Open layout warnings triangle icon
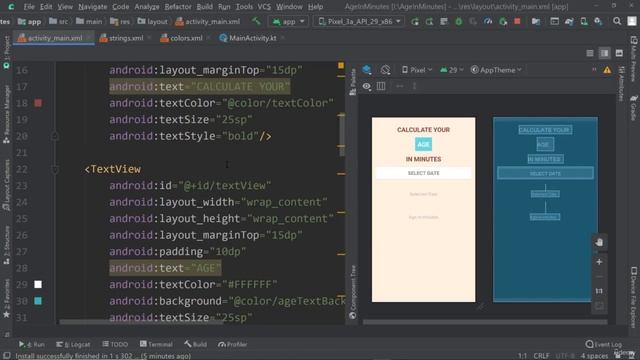The height and width of the screenshot is (360, 640). click(607, 70)
